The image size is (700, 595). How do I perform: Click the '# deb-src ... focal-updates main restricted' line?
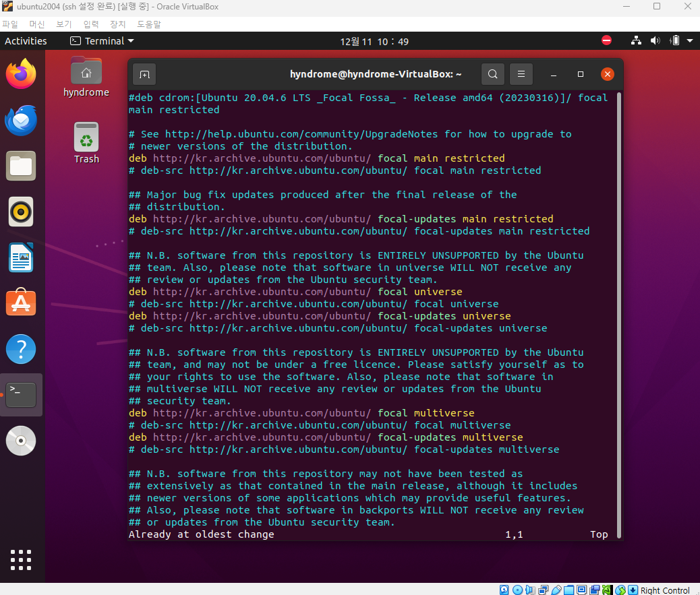359,231
